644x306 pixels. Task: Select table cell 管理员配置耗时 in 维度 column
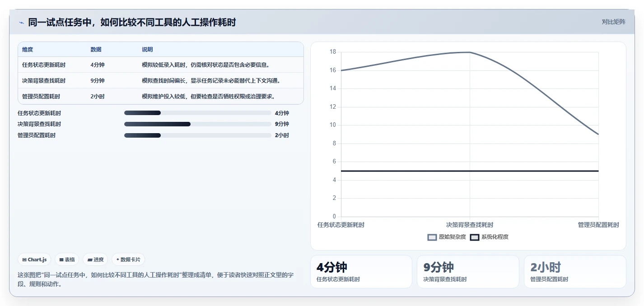point(41,97)
